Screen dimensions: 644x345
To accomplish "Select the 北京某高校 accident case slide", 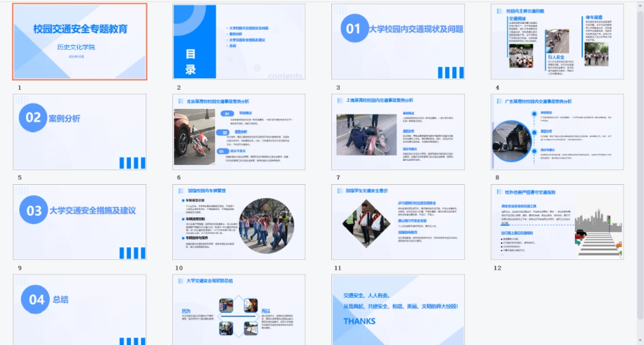I will point(239,132).
